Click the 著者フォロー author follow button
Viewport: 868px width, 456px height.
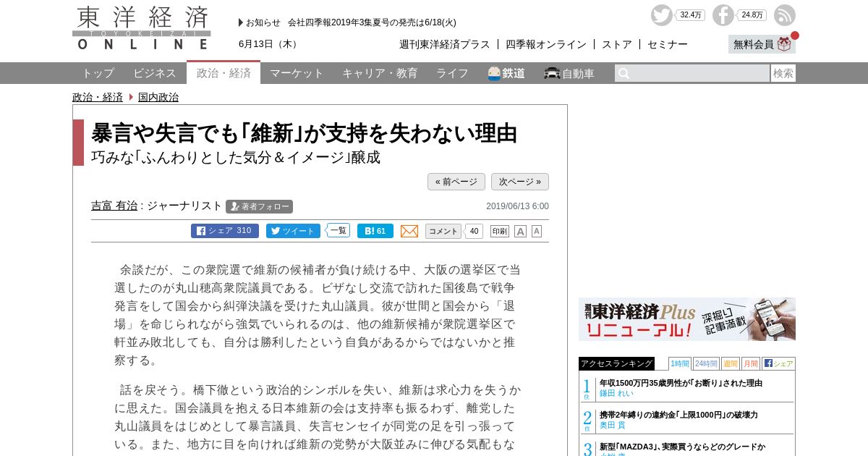click(259, 206)
